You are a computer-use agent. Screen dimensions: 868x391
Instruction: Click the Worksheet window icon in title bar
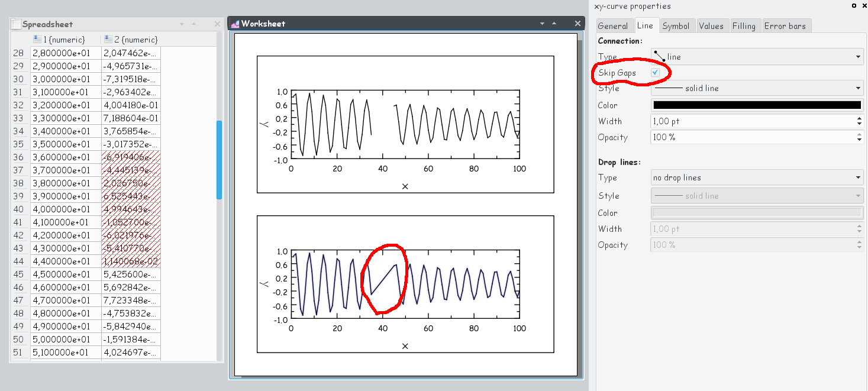click(x=235, y=24)
